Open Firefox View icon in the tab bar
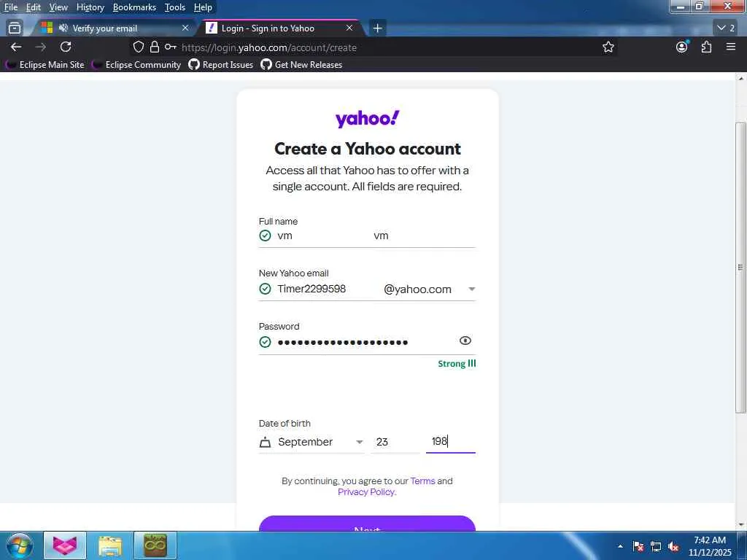This screenshot has height=560, width=747. (15, 28)
